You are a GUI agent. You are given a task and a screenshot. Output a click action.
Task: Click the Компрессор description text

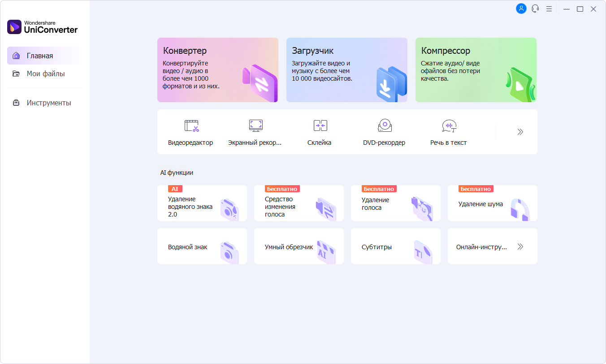click(x=450, y=71)
